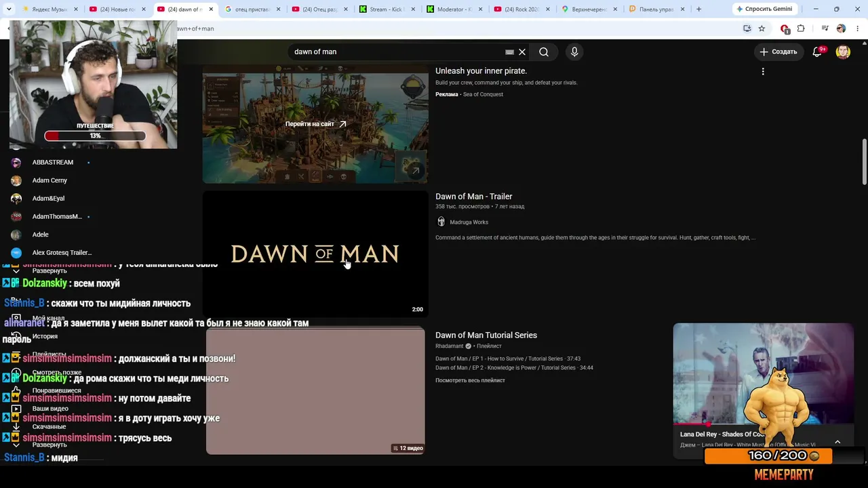Image resolution: width=868 pixels, height=488 pixels.
Task: Open the browser extensions puzzle icon
Action: pyautogui.click(x=801, y=28)
